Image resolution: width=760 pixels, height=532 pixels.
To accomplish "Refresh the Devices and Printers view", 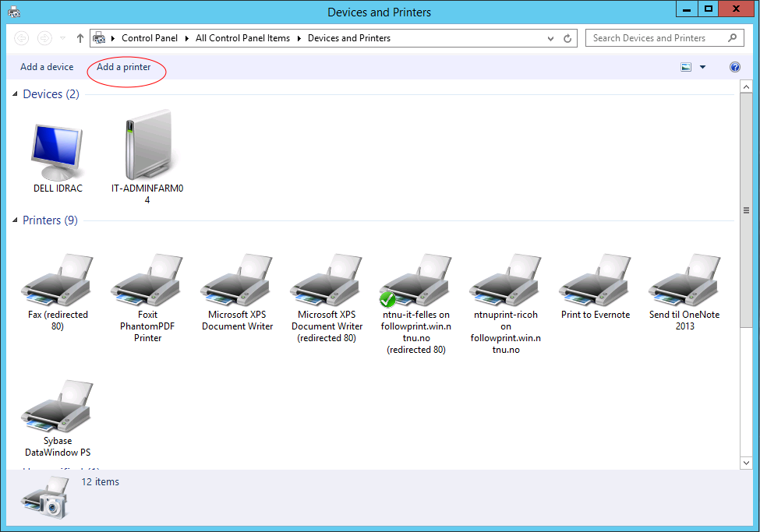I will tap(567, 38).
